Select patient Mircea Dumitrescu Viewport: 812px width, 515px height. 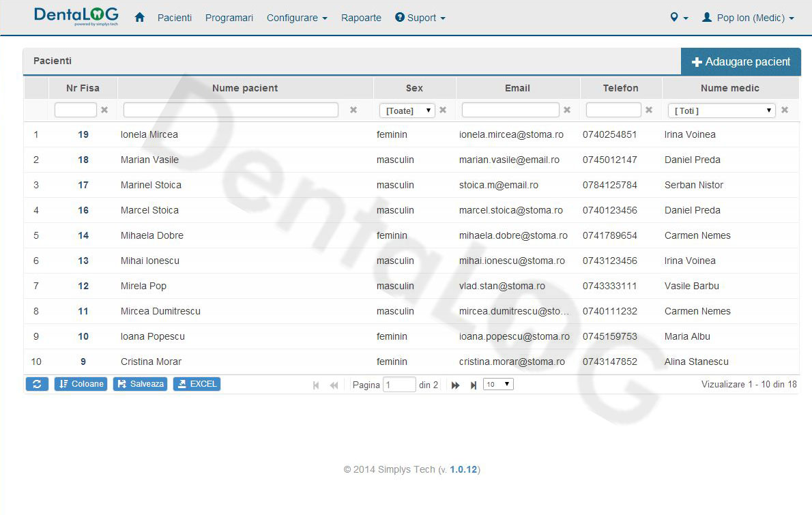(x=160, y=311)
